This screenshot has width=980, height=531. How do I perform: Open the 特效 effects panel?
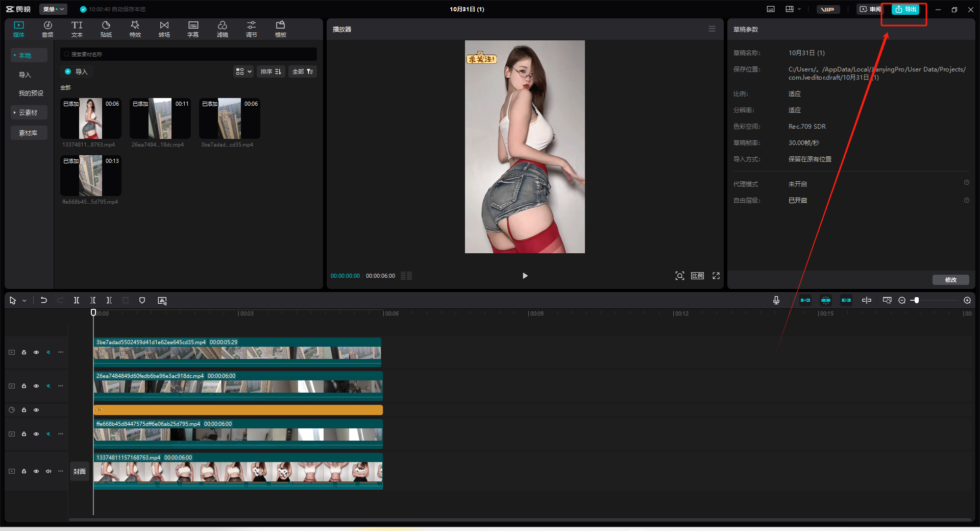click(x=135, y=29)
